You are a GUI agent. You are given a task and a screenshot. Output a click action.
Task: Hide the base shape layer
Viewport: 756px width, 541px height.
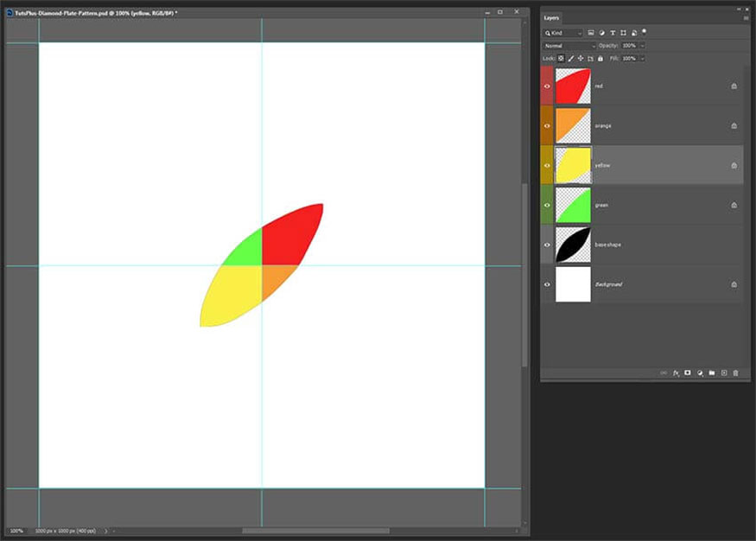coord(547,245)
